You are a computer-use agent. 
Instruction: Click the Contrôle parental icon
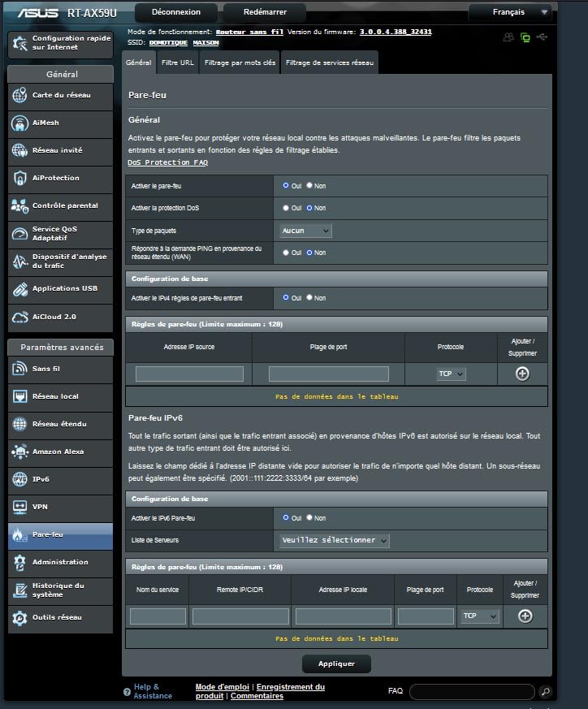point(19,206)
